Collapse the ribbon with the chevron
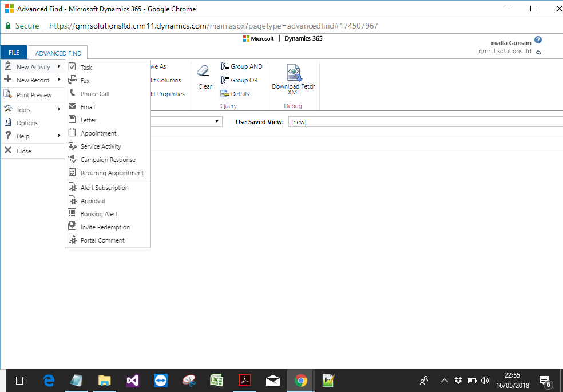Viewport: 563px width, 392px height. (x=538, y=53)
